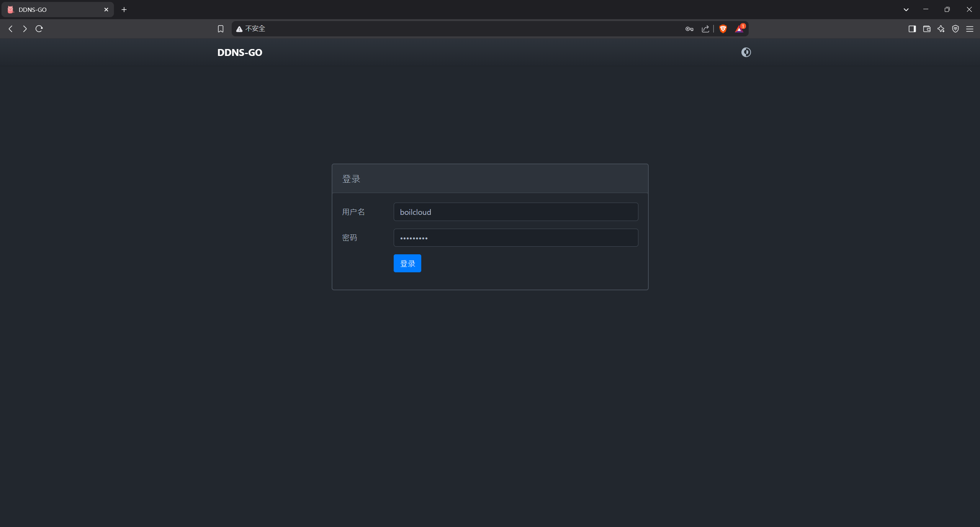
Task: Open the Brave VPN shield icon
Action: [955, 29]
